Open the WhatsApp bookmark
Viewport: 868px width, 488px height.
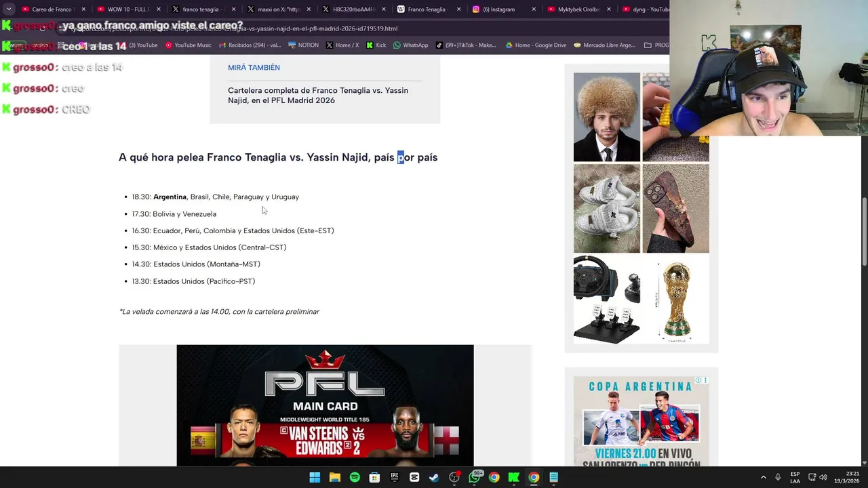pyautogui.click(x=410, y=45)
